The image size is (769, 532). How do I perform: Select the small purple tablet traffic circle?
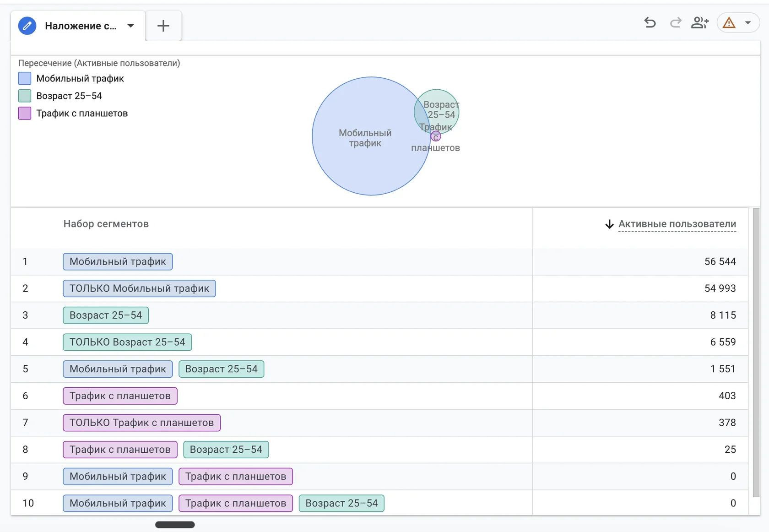pyautogui.click(x=436, y=136)
